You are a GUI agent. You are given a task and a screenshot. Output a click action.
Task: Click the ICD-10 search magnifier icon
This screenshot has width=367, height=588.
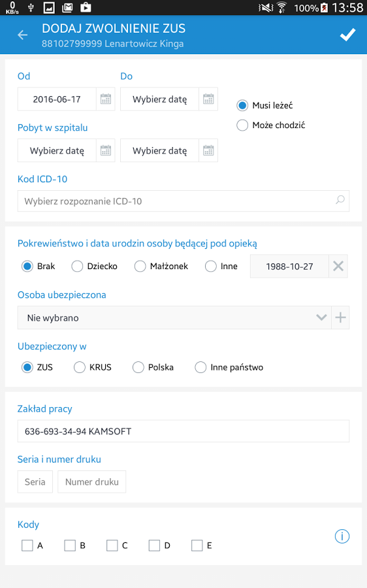click(340, 201)
